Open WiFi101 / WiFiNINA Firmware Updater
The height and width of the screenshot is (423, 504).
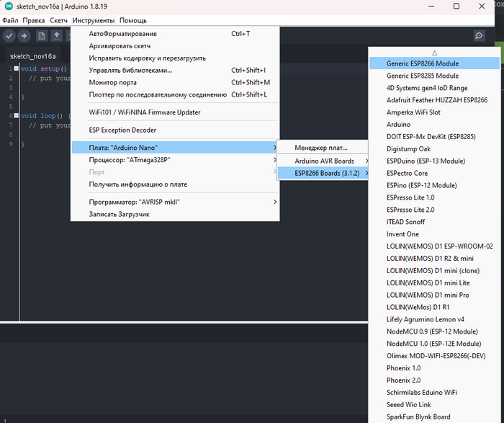point(175,112)
